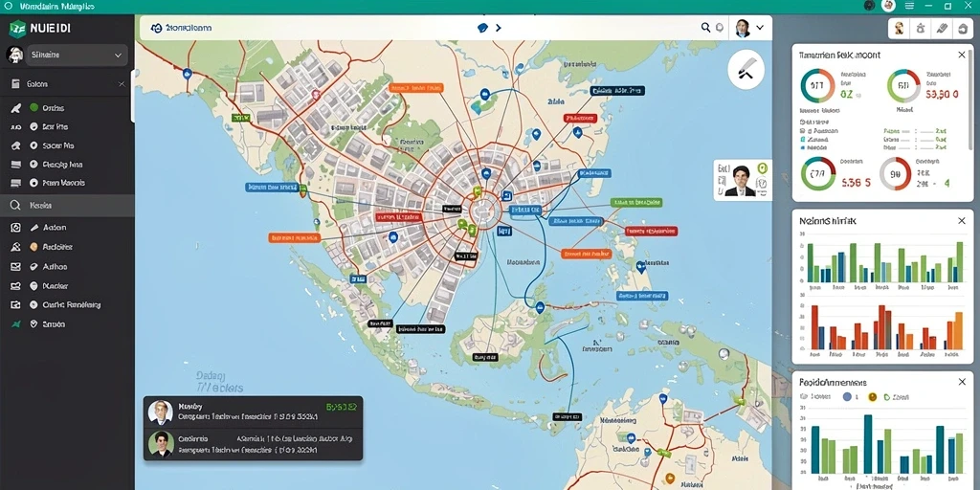Expand the sidebar profile dropdown chevron

click(118, 55)
